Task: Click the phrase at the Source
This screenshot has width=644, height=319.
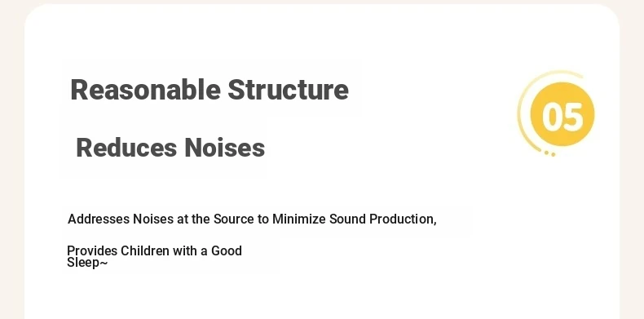Action: (216, 219)
